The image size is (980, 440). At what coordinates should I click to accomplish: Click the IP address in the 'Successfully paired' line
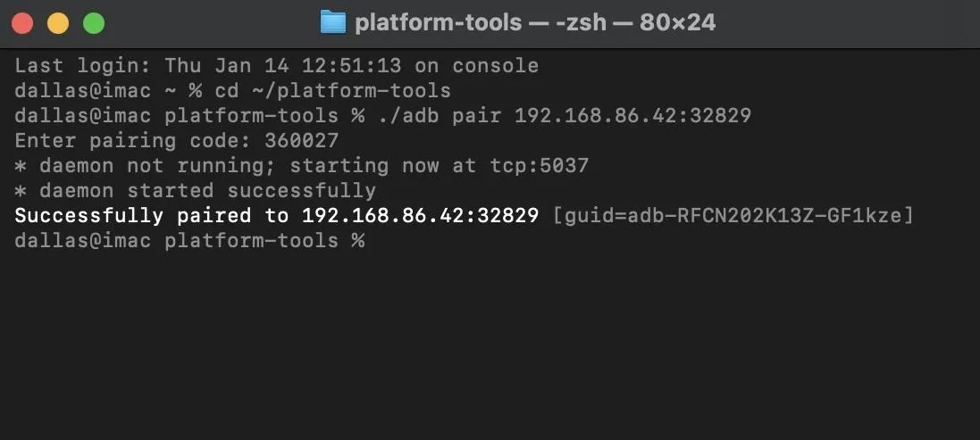(420, 215)
